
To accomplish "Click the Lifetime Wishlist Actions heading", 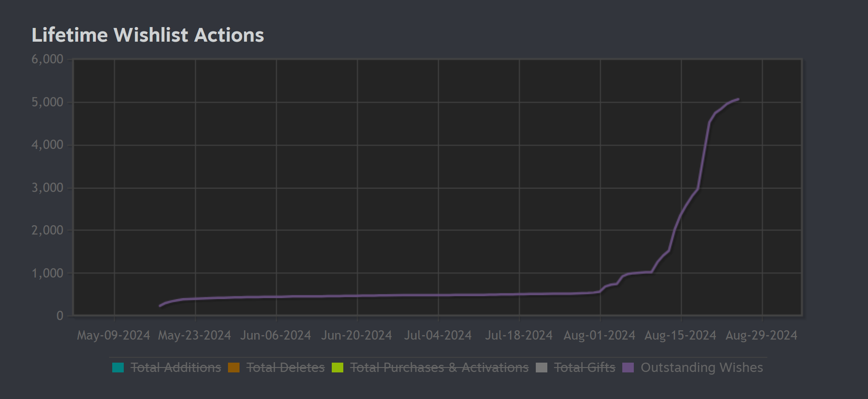I will [x=148, y=35].
